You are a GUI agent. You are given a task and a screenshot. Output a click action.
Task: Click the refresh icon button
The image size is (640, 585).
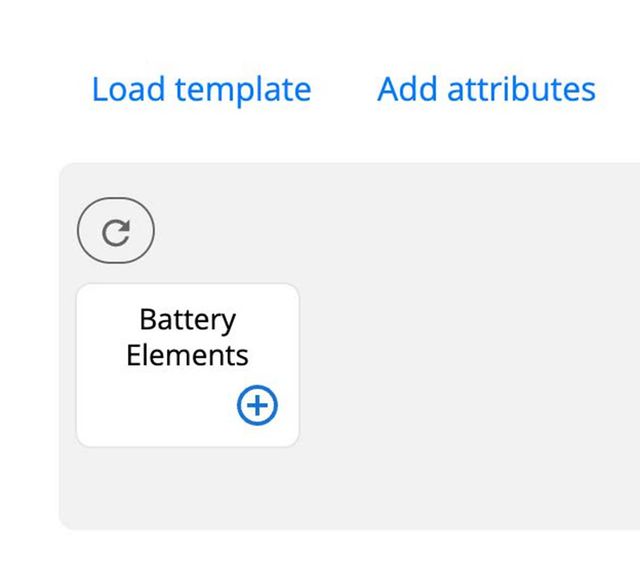[116, 232]
